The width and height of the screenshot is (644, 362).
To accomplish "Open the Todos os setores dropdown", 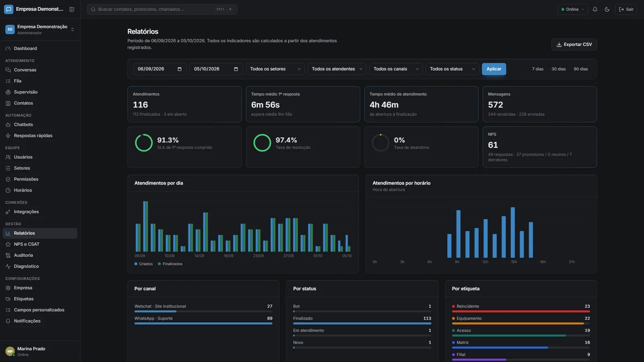I will tap(275, 69).
